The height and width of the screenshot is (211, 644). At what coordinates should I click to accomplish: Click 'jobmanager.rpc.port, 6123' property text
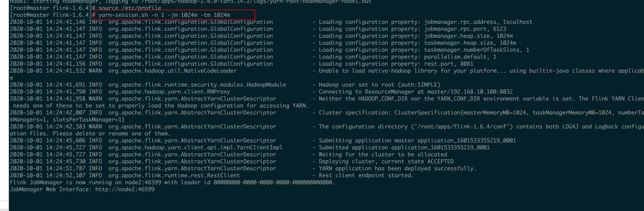click(465, 29)
